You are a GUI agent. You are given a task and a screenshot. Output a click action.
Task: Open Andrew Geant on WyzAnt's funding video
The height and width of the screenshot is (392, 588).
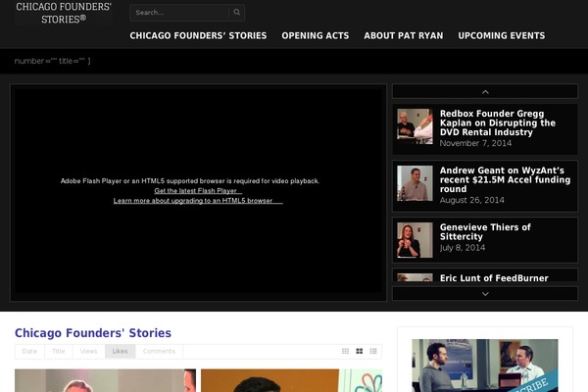(505, 179)
